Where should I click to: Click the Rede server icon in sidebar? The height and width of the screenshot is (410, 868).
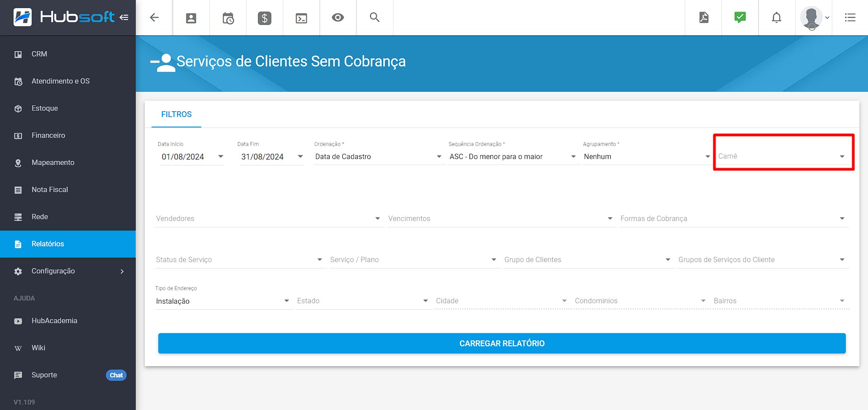click(x=18, y=217)
